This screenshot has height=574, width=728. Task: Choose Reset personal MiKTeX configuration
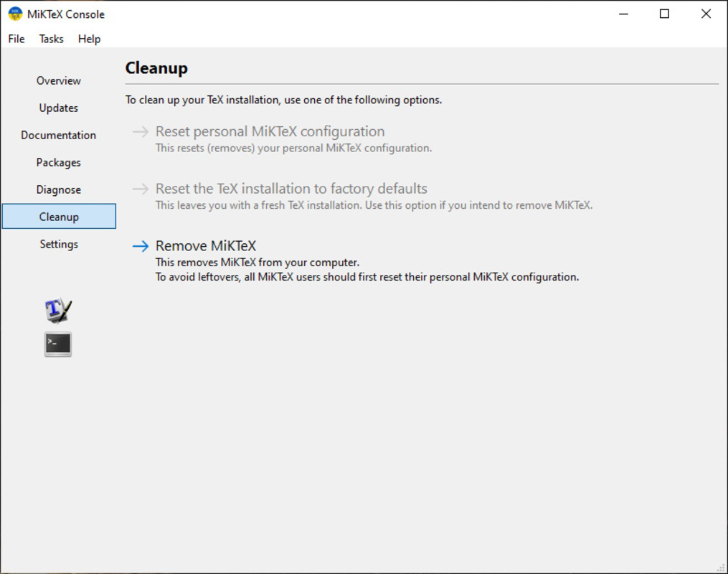coord(270,131)
